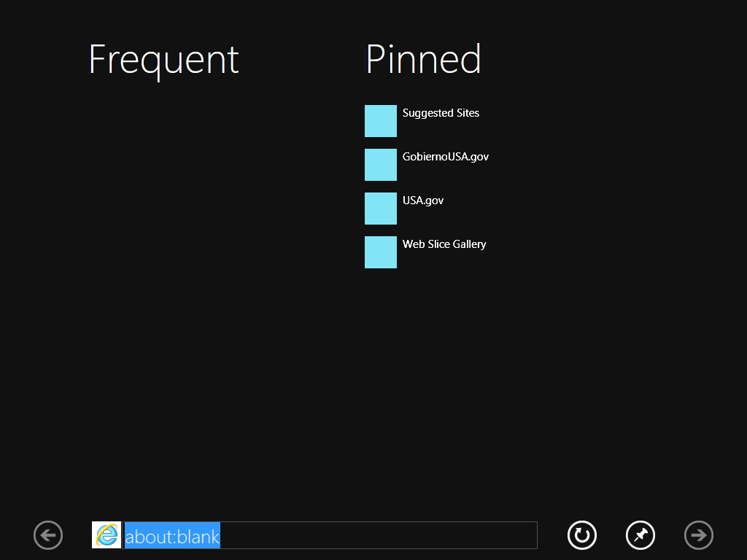
Task: Open the Suggested Sites blue tile
Action: (381, 121)
